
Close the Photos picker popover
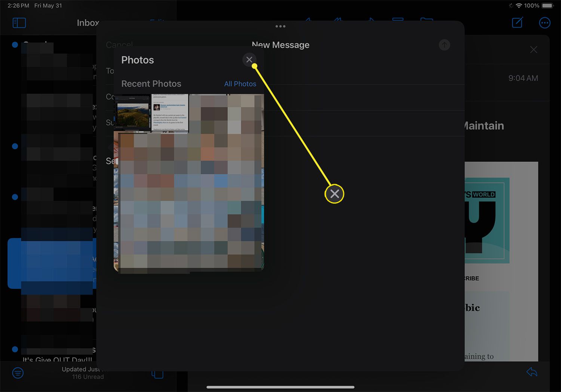[249, 59]
